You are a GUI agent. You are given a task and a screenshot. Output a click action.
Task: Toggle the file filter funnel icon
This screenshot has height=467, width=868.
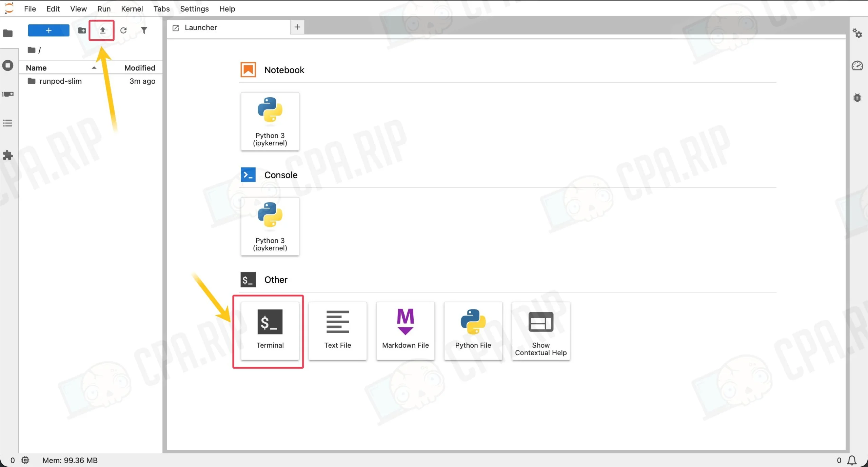click(x=144, y=31)
